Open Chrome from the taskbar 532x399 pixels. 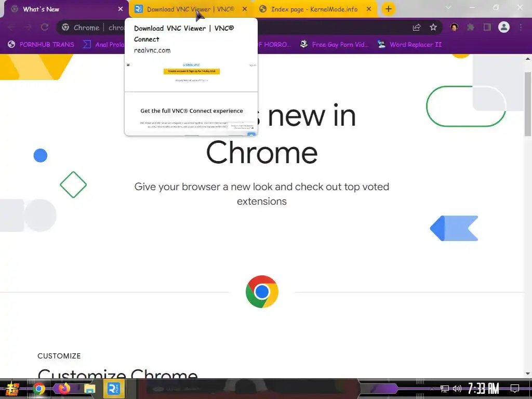[x=39, y=389]
